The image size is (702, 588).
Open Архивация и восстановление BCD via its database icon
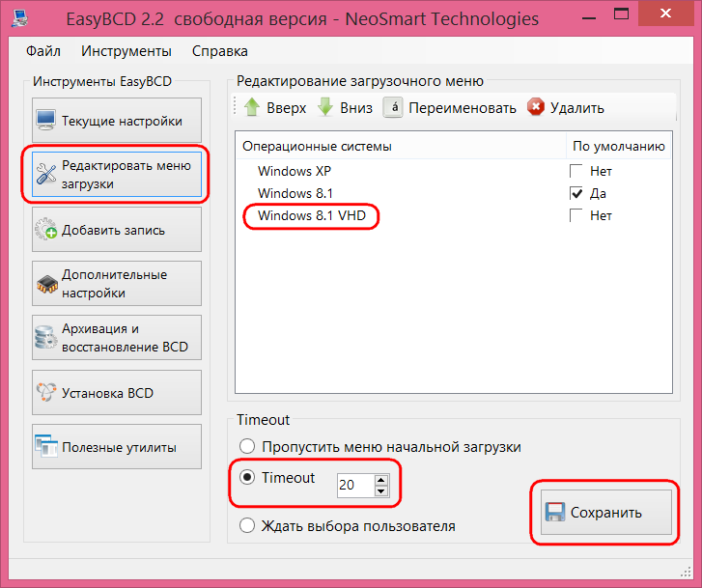(x=46, y=338)
